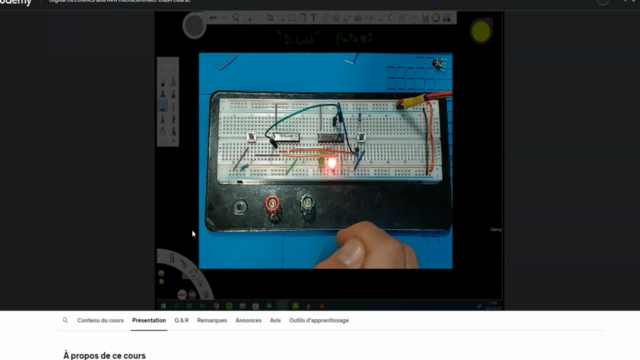The height and width of the screenshot is (360, 640).
Task: Click the large gray brush puck
Action: [x=194, y=25]
